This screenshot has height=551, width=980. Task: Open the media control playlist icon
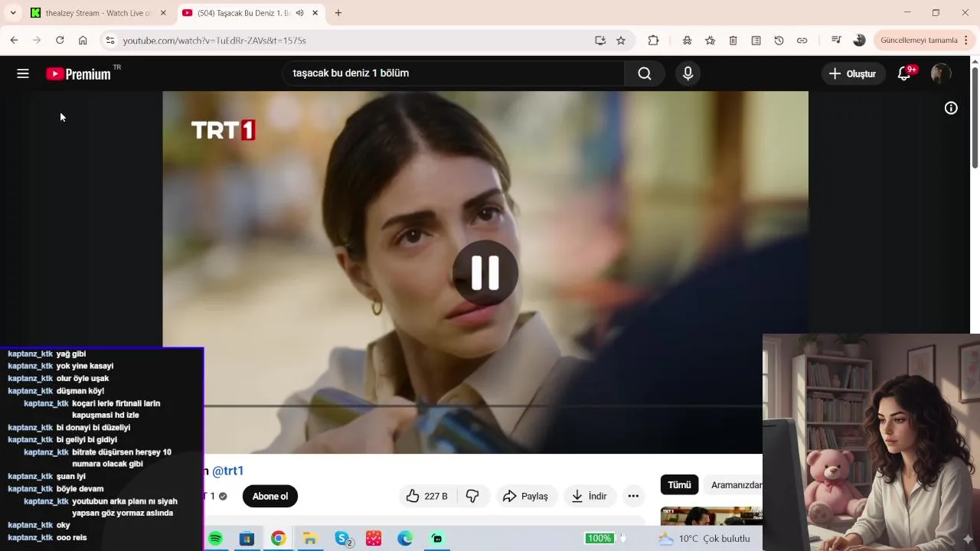click(836, 41)
